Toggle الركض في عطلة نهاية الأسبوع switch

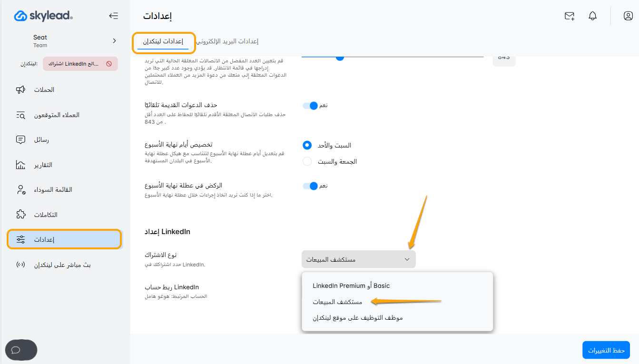(x=311, y=186)
